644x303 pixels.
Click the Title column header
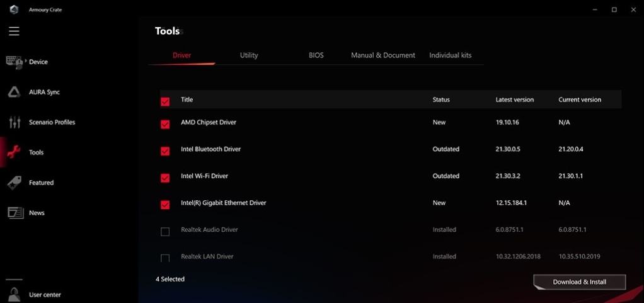[187, 100]
